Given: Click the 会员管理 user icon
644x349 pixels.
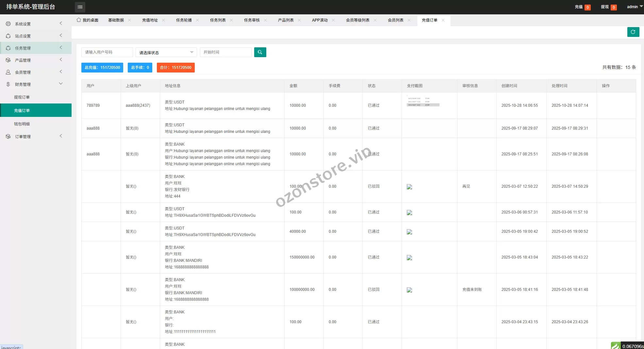Looking at the screenshot, I should [x=8, y=72].
